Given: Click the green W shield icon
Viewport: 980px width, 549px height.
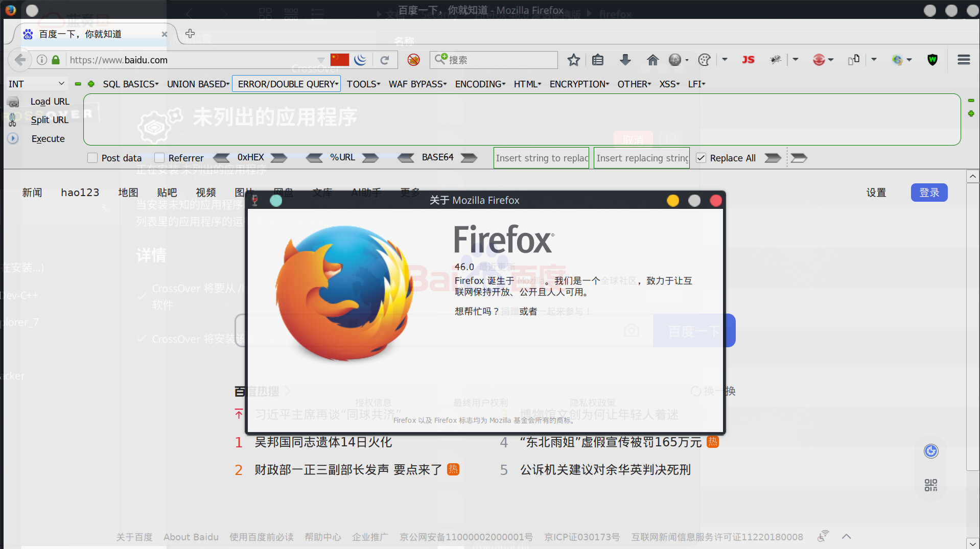Looking at the screenshot, I should coord(932,60).
